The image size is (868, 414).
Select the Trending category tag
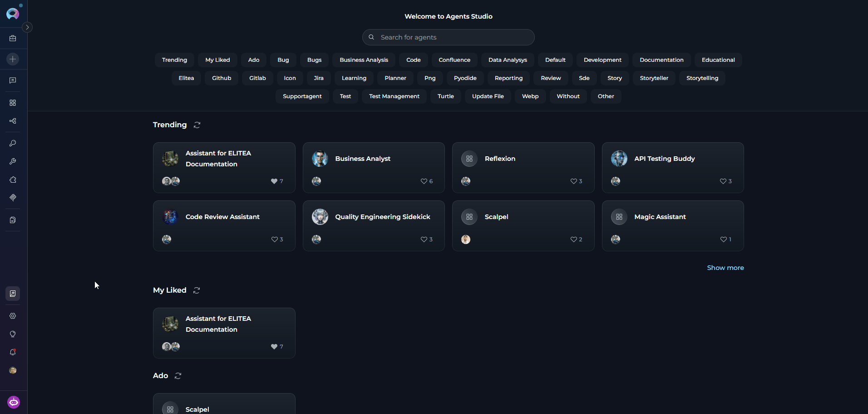pyautogui.click(x=174, y=60)
